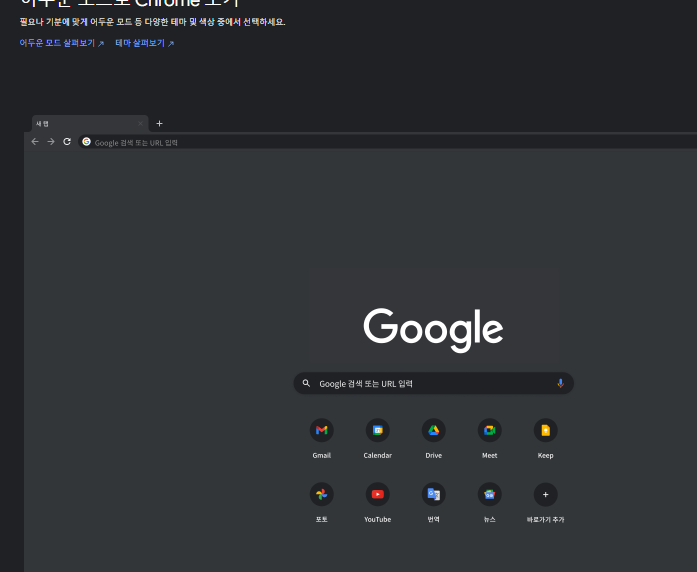This screenshot has height=572, width=697.
Task: Click the YouTube text label
Action: click(x=378, y=520)
